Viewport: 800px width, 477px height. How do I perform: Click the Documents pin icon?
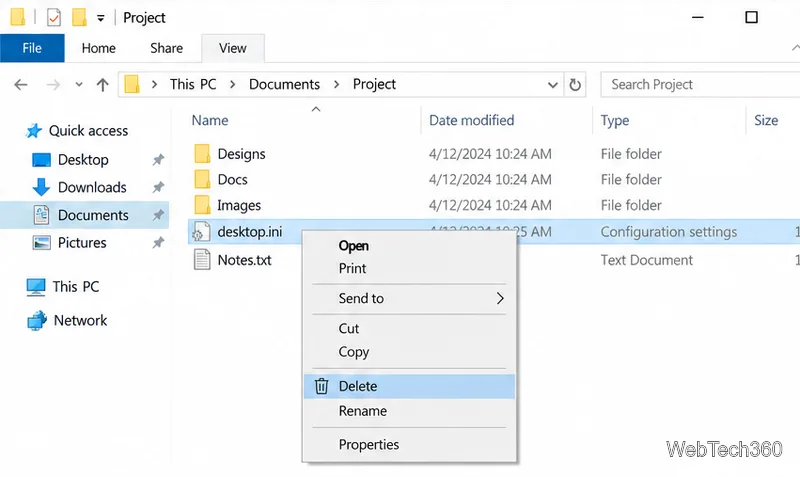(158, 215)
